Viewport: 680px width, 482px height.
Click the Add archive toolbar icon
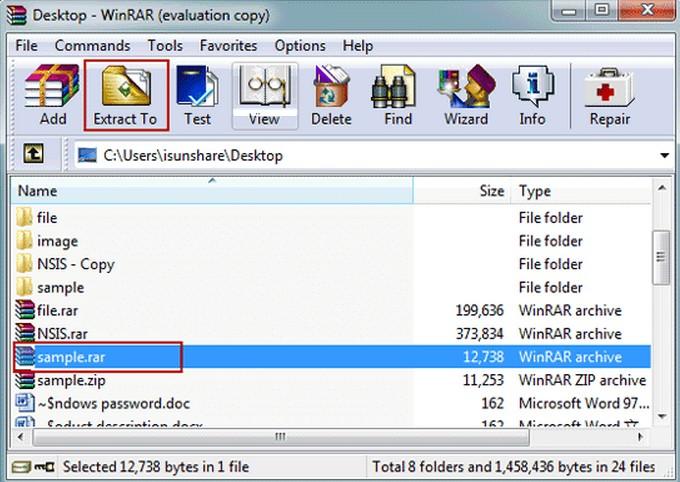pos(52,96)
